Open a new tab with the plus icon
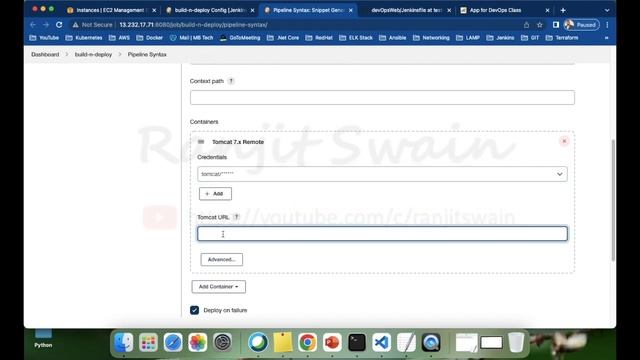This screenshot has height=360, width=640. [x=563, y=10]
